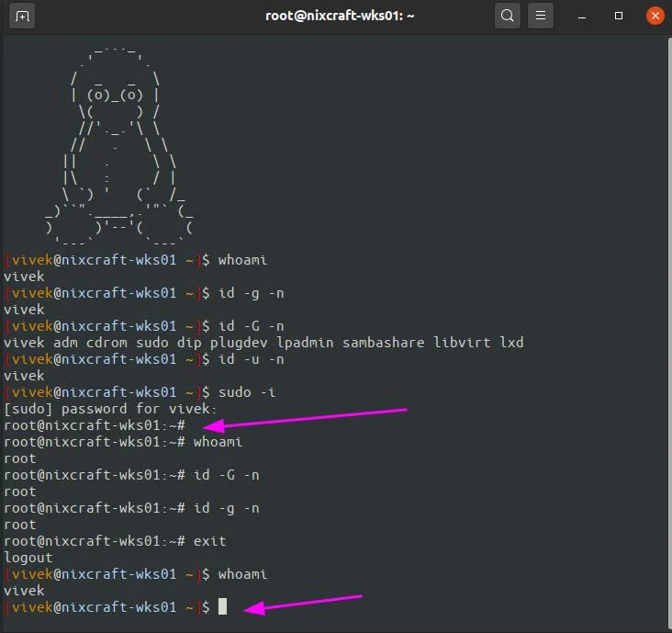Image resolution: width=672 pixels, height=633 pixels.
Task: Click the block cursor at the last prompt
Action: (222, 606)
